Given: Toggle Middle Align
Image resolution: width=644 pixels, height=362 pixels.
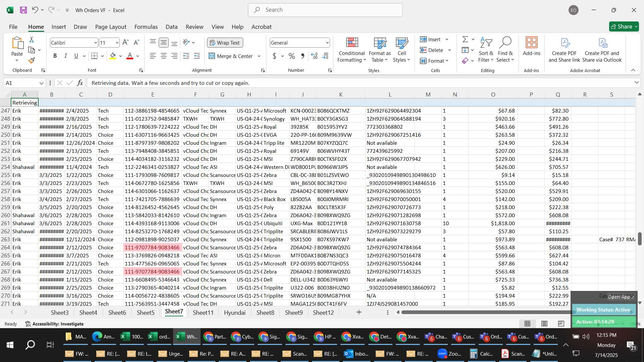Looking at the screenshot, I should coord(164,42).
